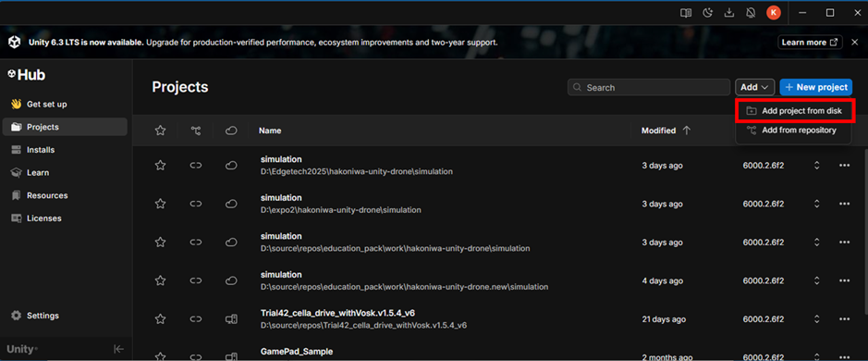Image resolution: width=868 pixels, height=361 pixels.
Task: Open Get set up in sidebar
Action: click(65, 105)
